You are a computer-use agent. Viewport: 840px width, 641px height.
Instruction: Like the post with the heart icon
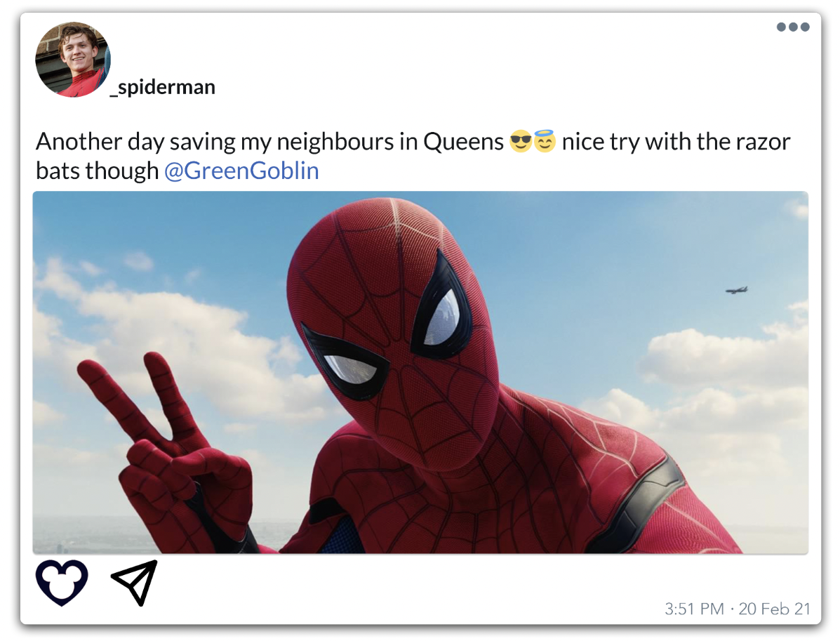click(62, 583)
